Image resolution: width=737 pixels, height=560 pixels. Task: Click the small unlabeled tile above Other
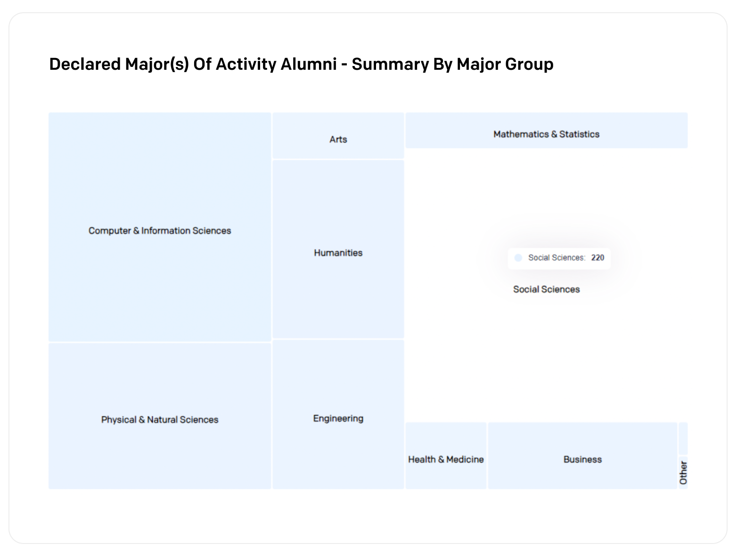click(x=683, y=439)
